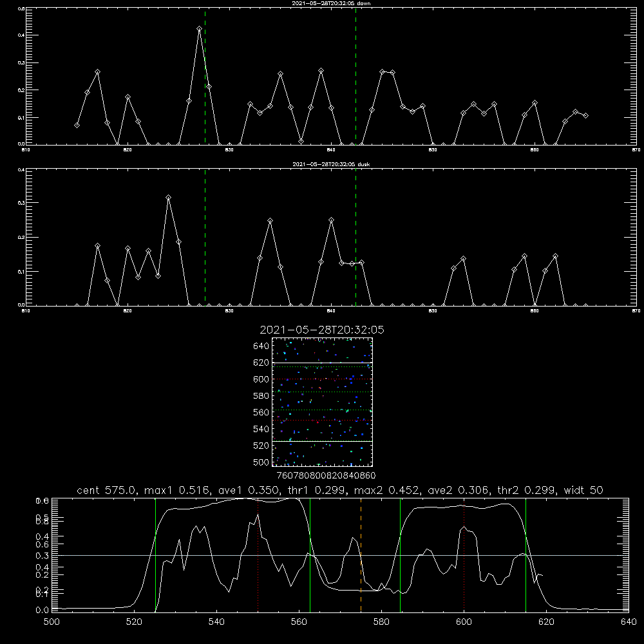
Task: Click the 'thr2 0.299' value in bottom title
Action: pos(527,490)
